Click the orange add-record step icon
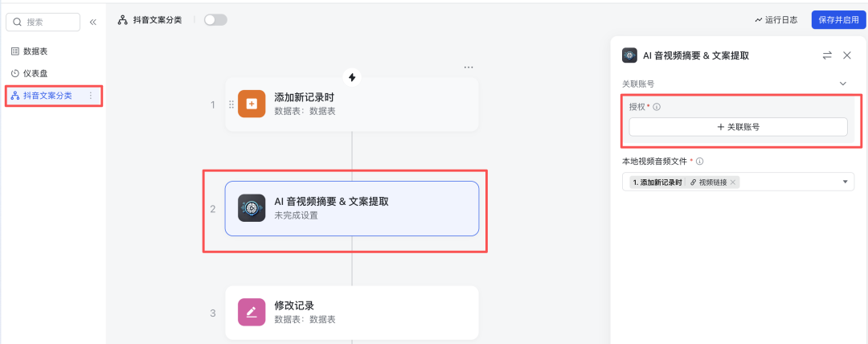Image resolution: width=868 pixels, height=344 pixels. pos(252,104)
